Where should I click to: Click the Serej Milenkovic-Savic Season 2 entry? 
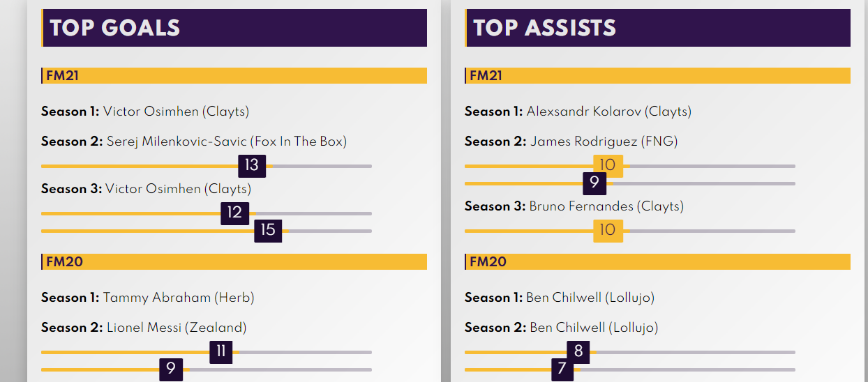tap(194, 142)
